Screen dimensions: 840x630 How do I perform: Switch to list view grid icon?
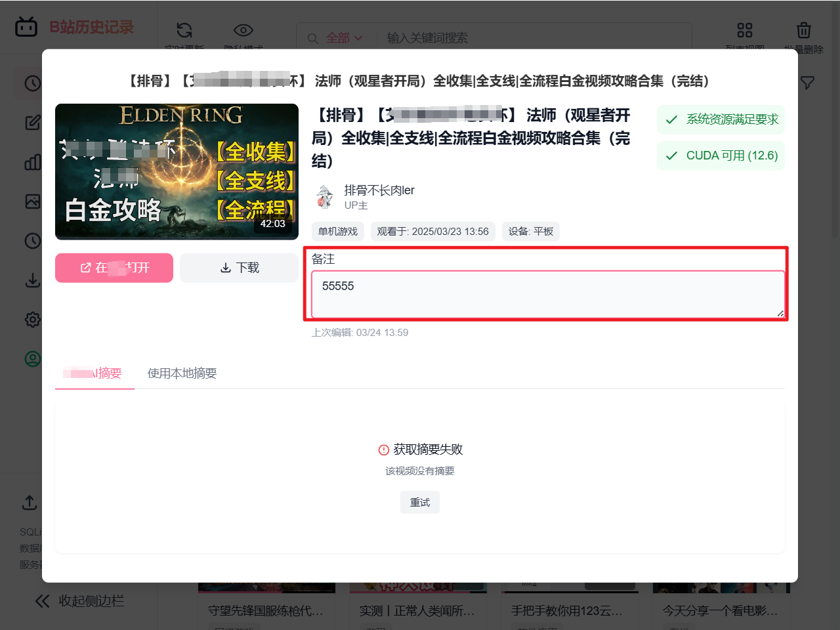[745, 30]
